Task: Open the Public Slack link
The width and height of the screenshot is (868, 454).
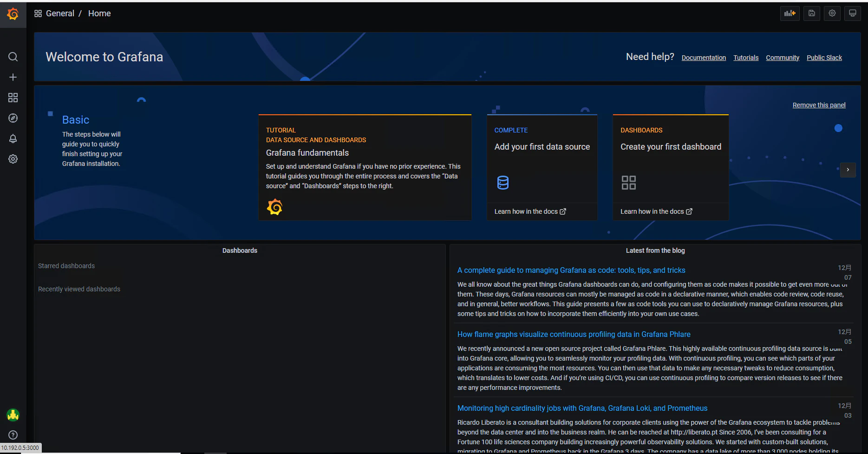Action: (x=824, y=58)
